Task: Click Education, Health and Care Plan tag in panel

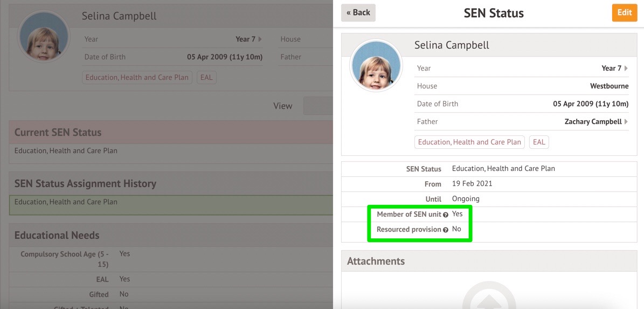Action: tap(469, 142)
